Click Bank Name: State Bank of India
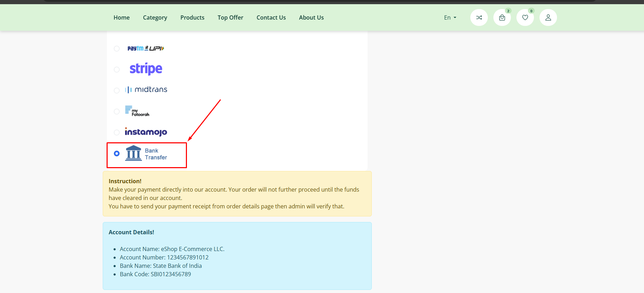The image size is (644, 293). (161, 266)
